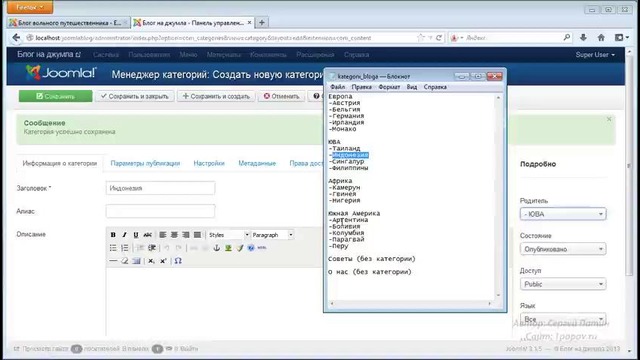The image size is (640, 360).
Task: Switch to Блог вольного путешественника browser tab
Action: (x=69, y=23)
